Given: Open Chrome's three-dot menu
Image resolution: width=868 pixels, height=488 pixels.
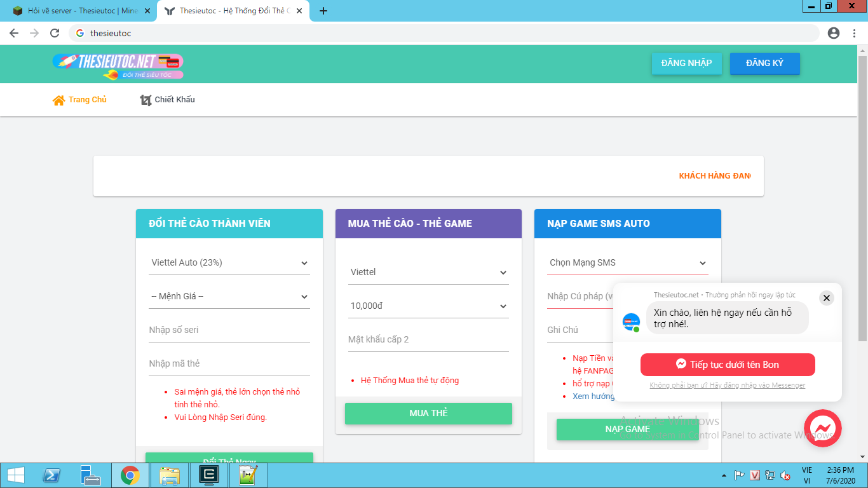Looking at the screenshot, I should tap(854, 33).
